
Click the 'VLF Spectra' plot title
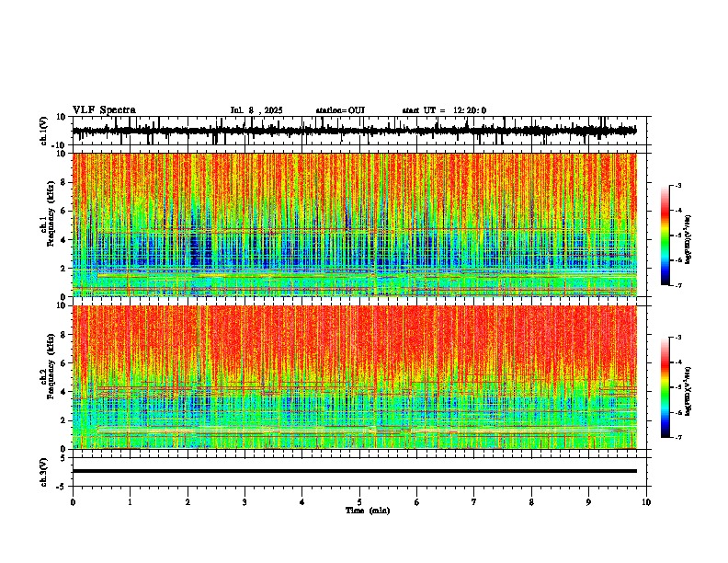tap(104, 110)
